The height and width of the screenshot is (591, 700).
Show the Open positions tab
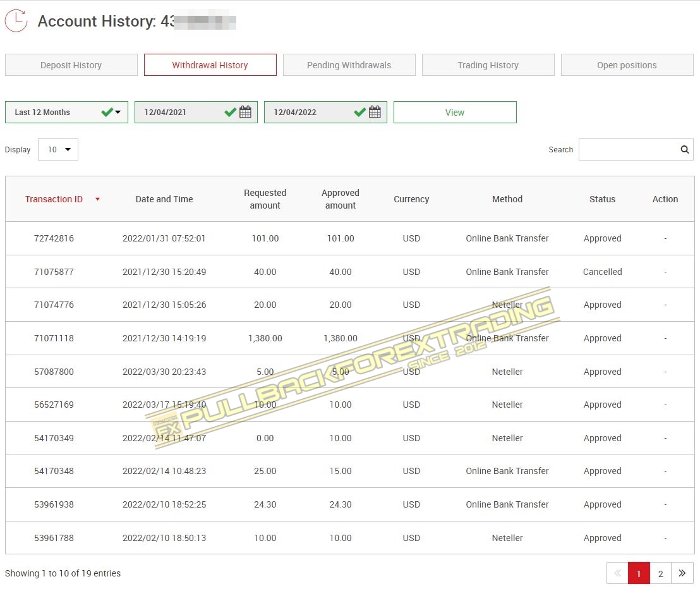[x=627, y=65]
